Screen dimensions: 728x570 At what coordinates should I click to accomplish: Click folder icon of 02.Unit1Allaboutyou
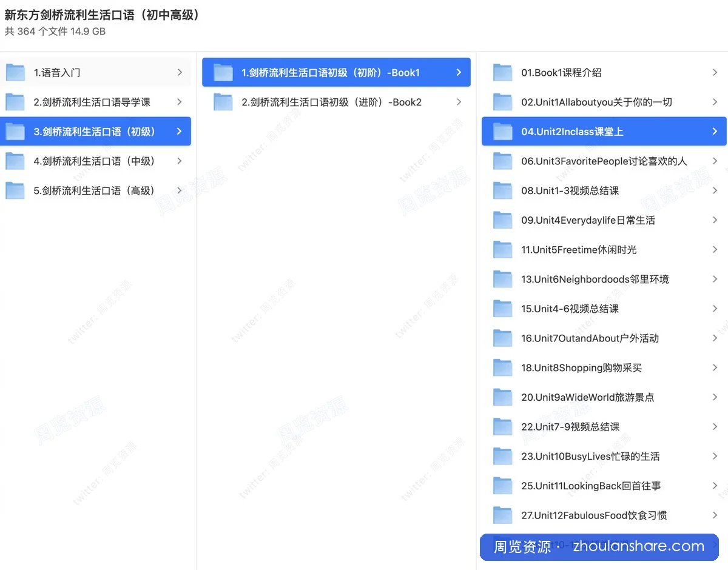point(503,102)
